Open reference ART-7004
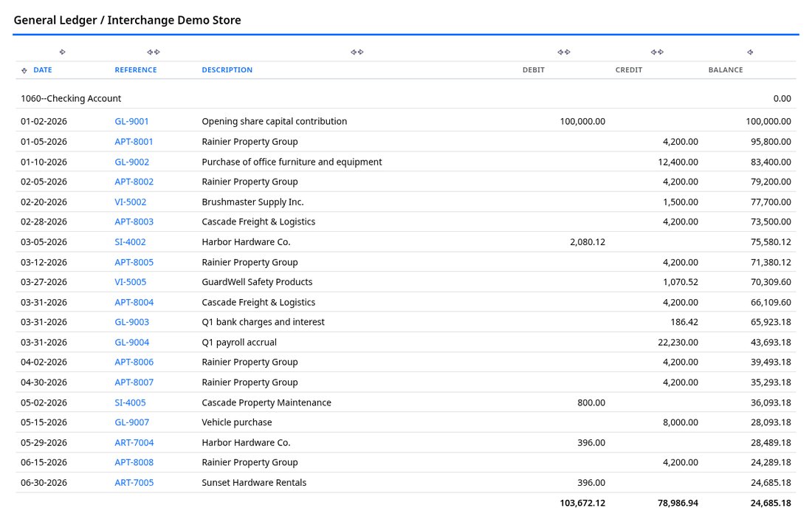 tap(134, 442)
